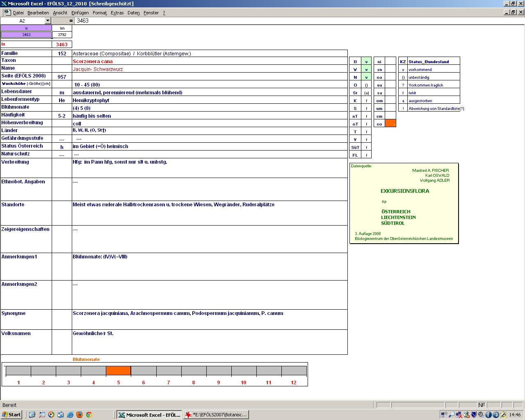Open the Messenger tray icon
The height and width of the screenshot is (420, 525).
point(466,415)
